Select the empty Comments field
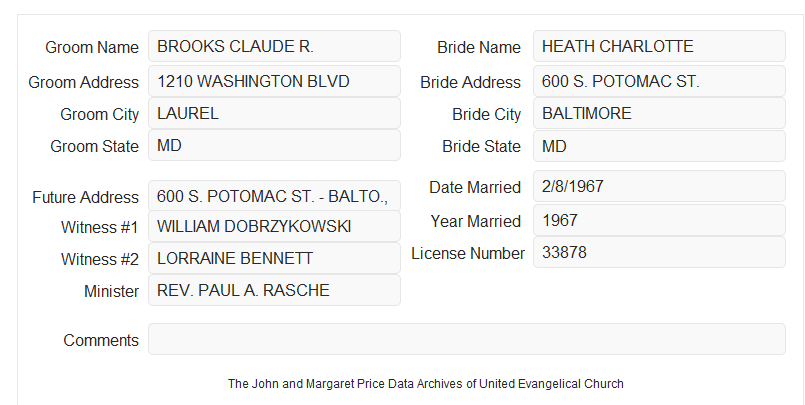Screen dimensions: 805x405 [467, 339]
